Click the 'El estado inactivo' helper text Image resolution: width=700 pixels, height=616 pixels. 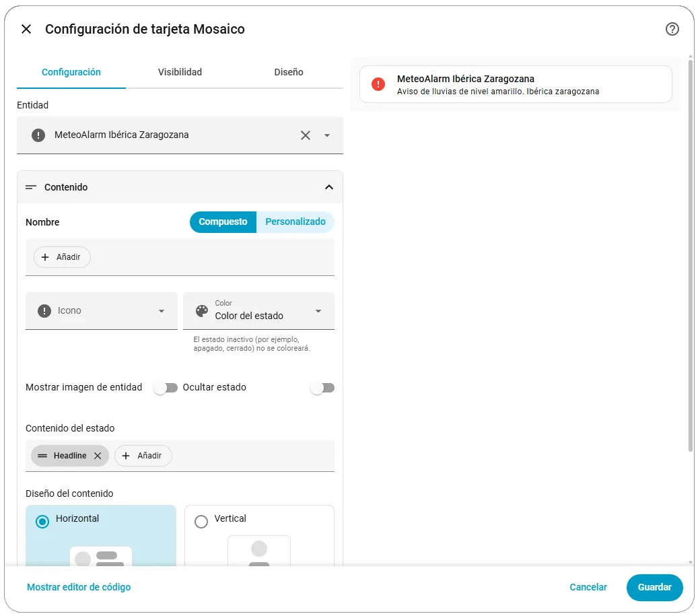pyautogui.click(x=251, y=344)
